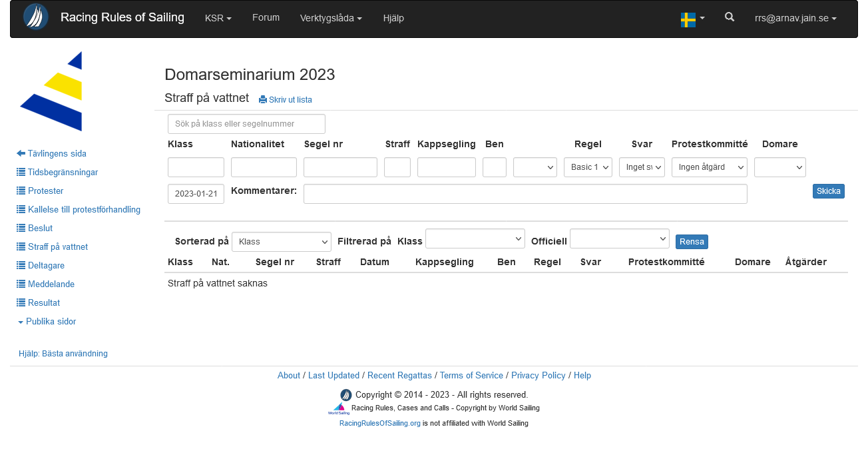Click the Kommentarer text field
Screen dimensions: 868x453
[x=525, y=194]
